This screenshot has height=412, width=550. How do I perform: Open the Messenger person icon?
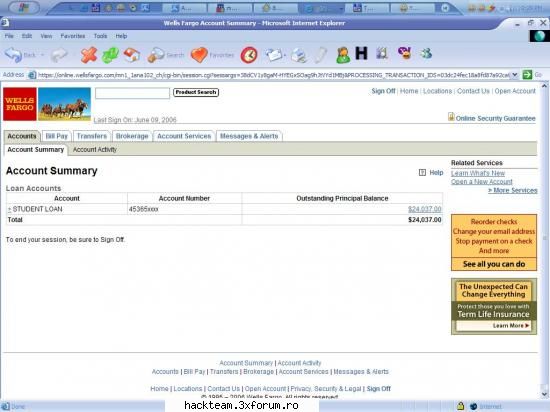pos(343,55)
